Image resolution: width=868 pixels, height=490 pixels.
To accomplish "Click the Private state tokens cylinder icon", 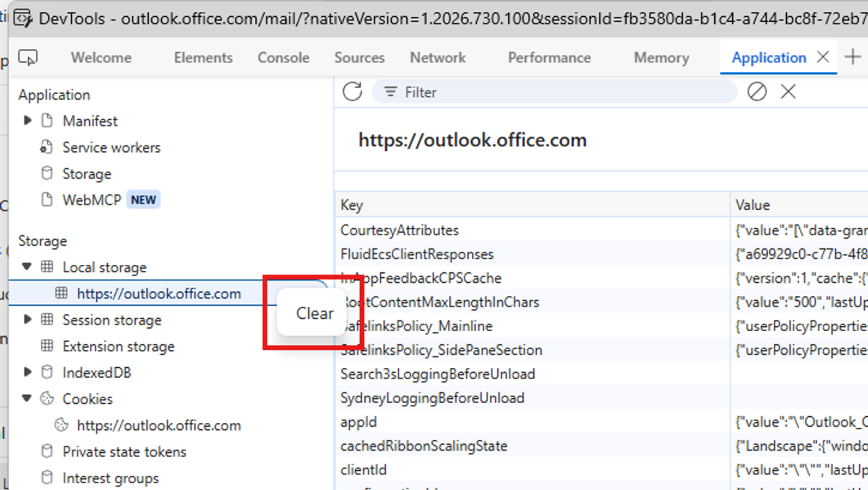I will point(46,452).
